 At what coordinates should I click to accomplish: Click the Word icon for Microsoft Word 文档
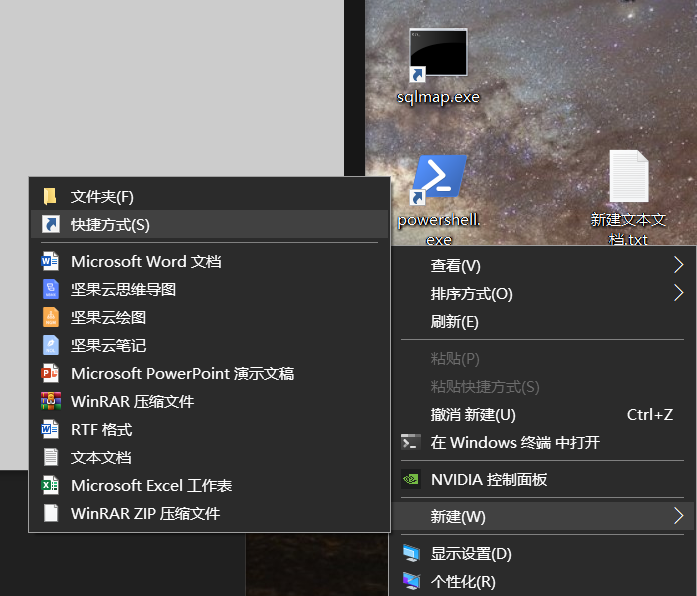pos(50,261)
